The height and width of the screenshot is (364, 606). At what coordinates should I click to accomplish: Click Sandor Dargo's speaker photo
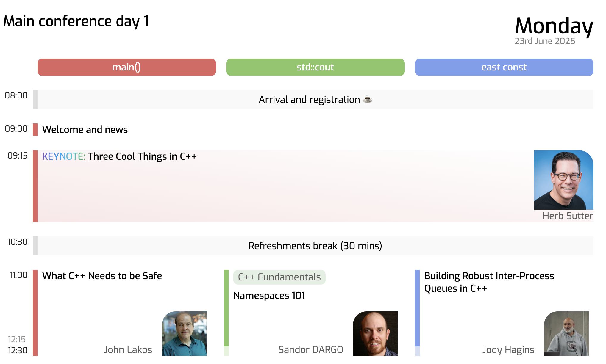[375, 334]
